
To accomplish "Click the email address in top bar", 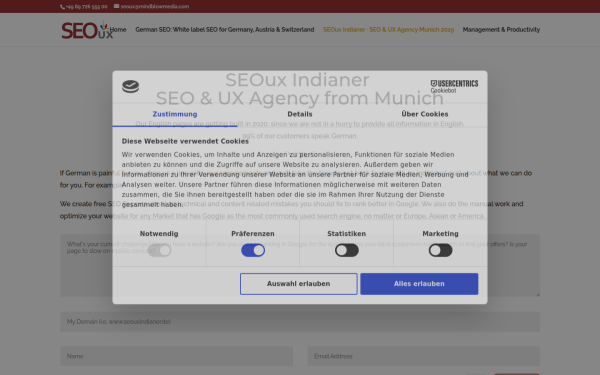I will [152, 7].
